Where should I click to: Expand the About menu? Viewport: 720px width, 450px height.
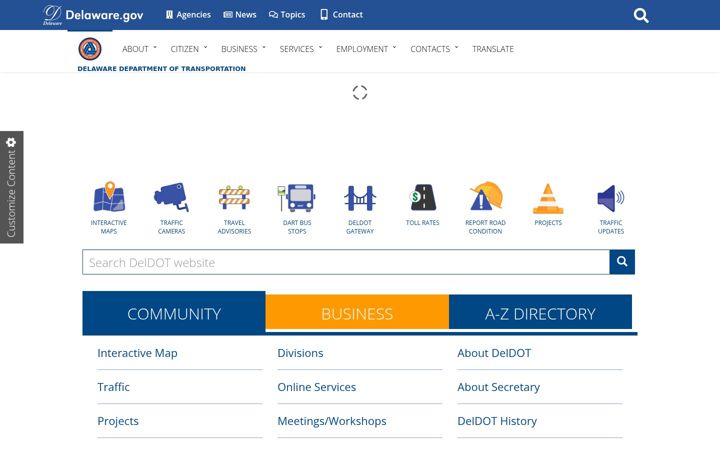tap(139, 49)
